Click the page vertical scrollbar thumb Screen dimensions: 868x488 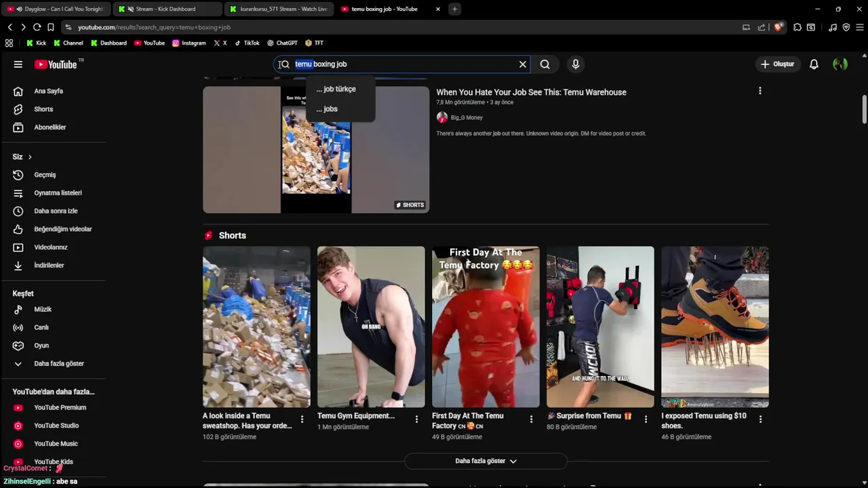865,110
